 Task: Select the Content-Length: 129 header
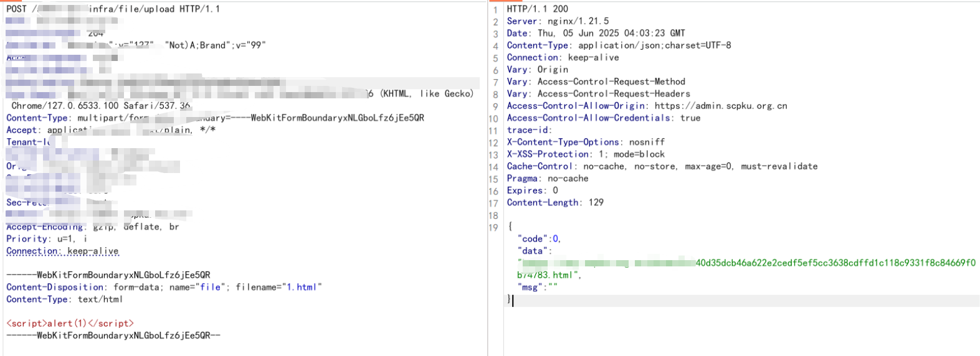(x=555, y=203)
